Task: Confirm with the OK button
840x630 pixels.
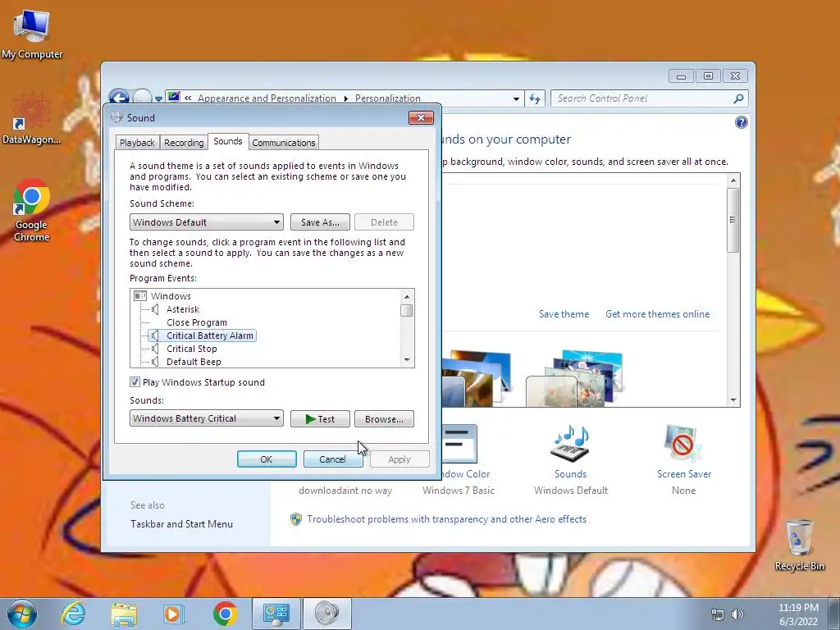Action: coord(267,459)
